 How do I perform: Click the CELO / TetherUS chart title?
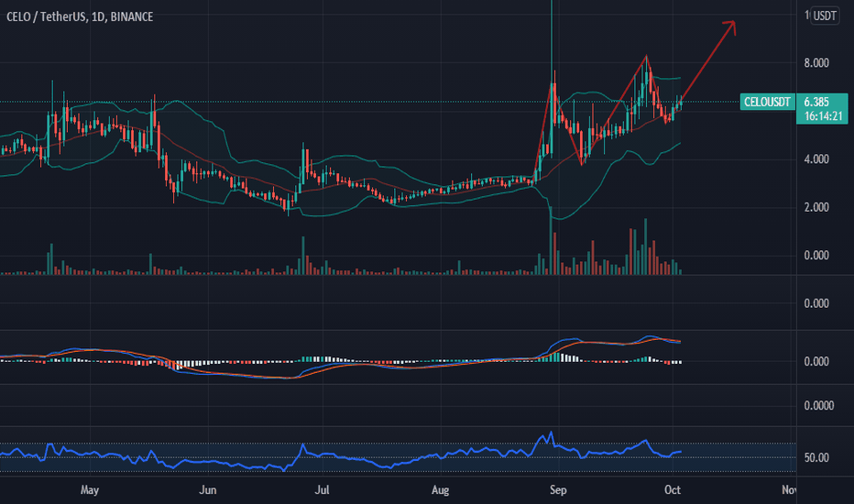click(80, 16)
